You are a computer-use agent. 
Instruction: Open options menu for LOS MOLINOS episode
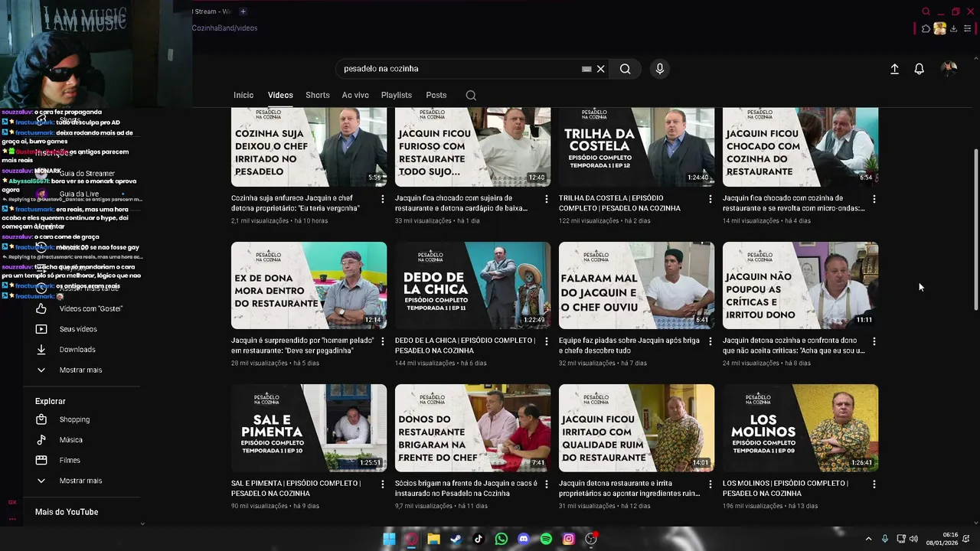pyautogui.click(x=874, y=484)
